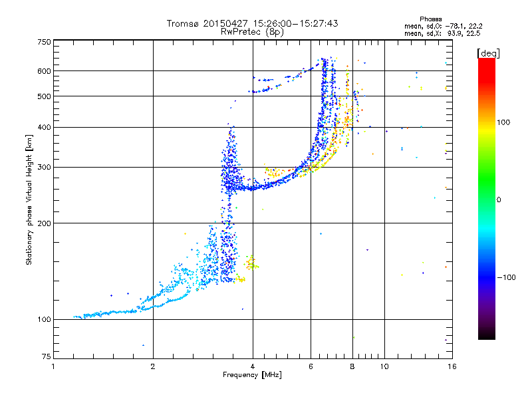Click the x-axis tick label '4'

pyautogui.click(x=253, y=366)
